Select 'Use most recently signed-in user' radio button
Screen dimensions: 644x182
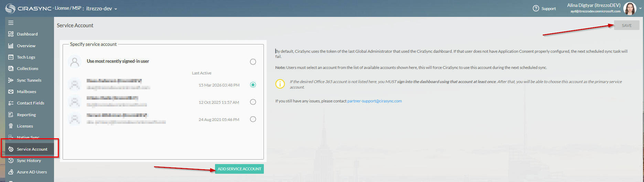coord(253,62)
